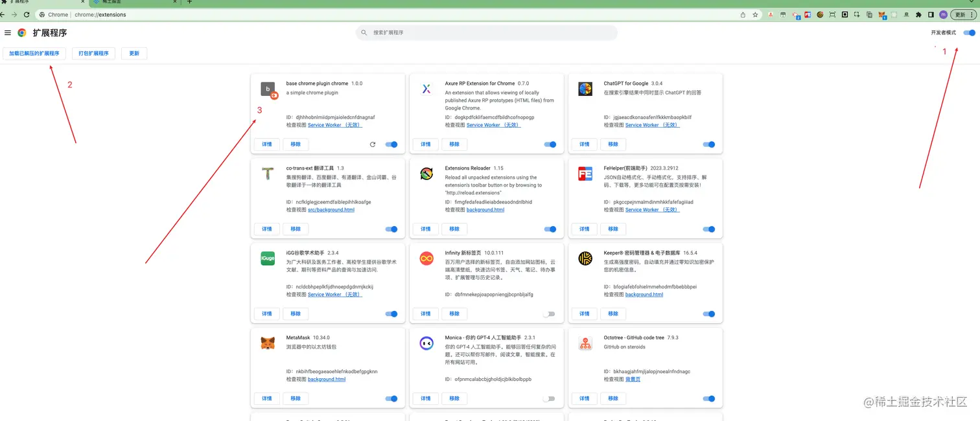Switch to the extensions browser tab
This screenshot has width=980, height=421.
tap(43, 2)
